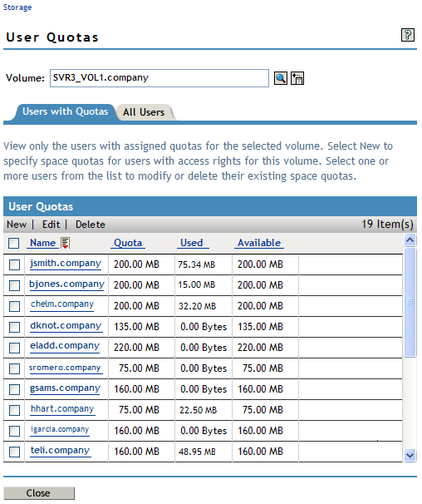
Task: Sort the table by the Name column
Action: [x=42, y=243]
